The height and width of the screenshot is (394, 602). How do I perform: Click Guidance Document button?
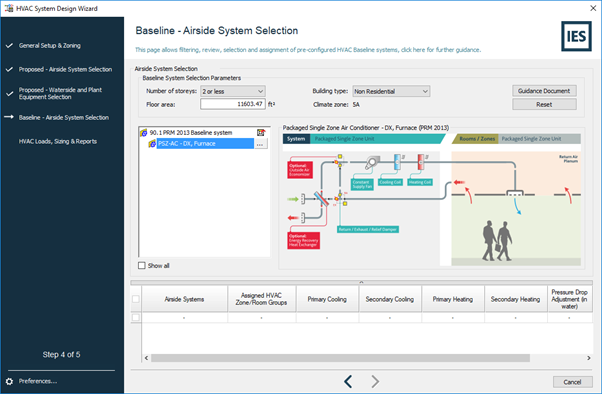coord(544,91)
